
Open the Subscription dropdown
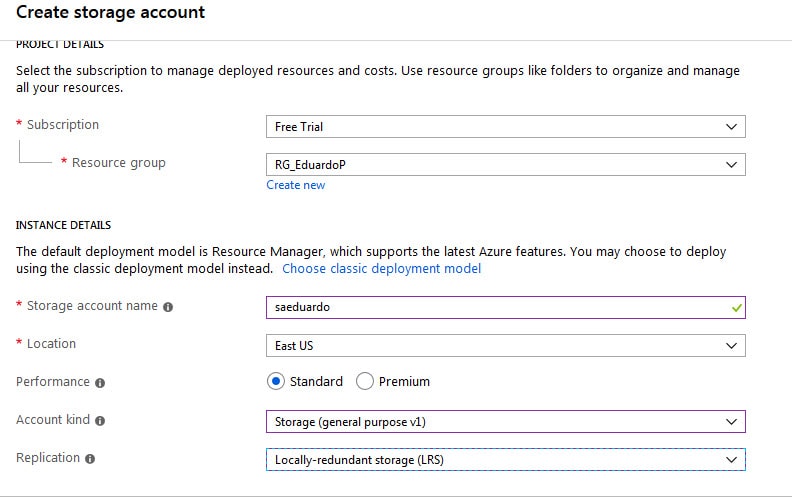pyautogui.click(x=505, y=127)
